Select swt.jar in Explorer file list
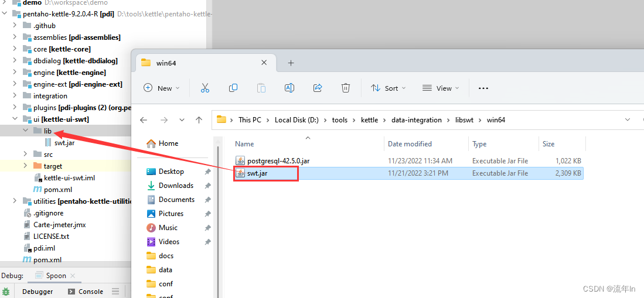Viewport: 644px width, 298px height. [x=257, y=173]
